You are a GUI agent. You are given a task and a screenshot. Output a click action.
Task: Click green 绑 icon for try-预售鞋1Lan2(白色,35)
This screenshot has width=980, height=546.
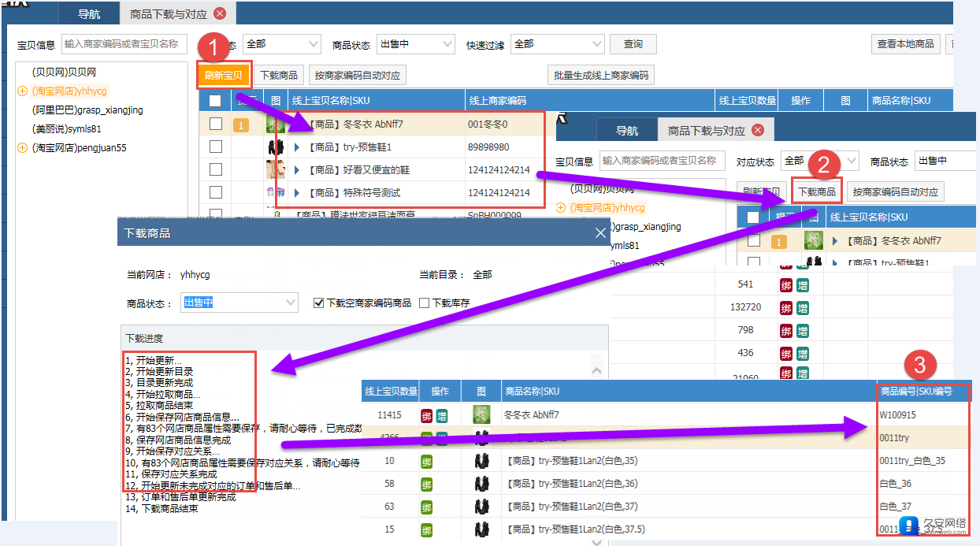(426, 460)
